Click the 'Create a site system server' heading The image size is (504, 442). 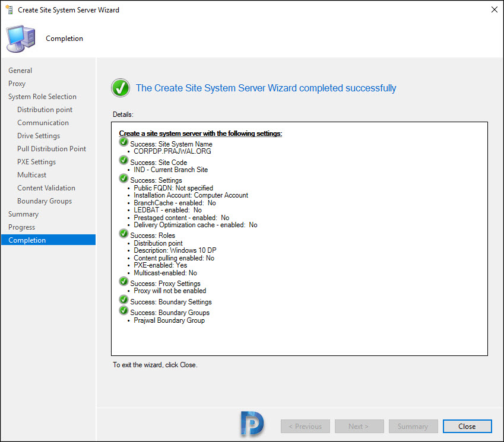pos(201,133)
